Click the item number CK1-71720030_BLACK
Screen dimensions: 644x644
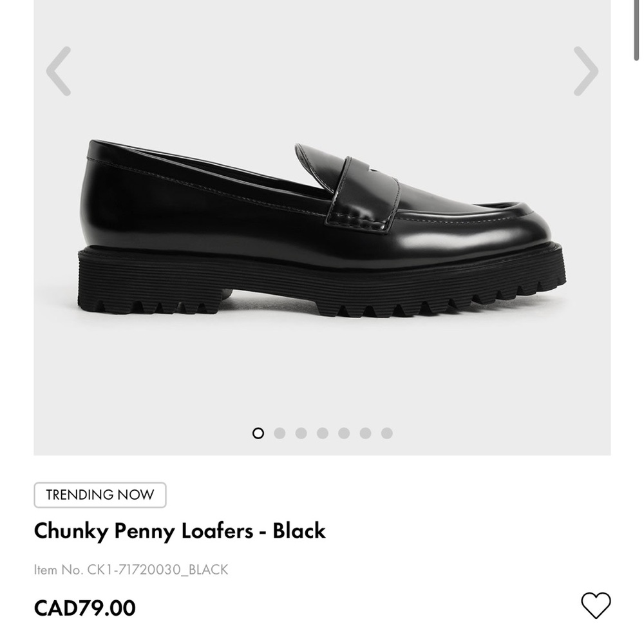coord(131,569)
